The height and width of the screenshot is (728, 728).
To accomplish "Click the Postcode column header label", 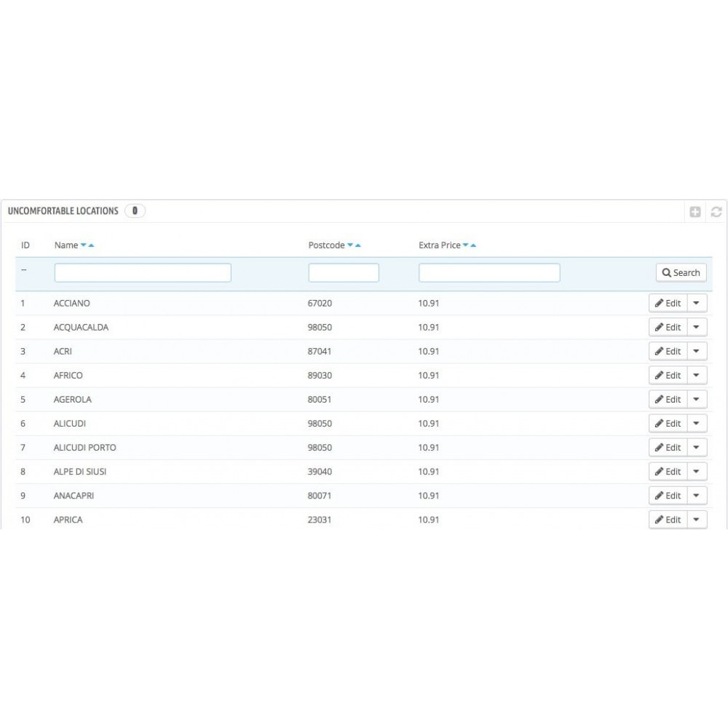I will click(326, 245).
